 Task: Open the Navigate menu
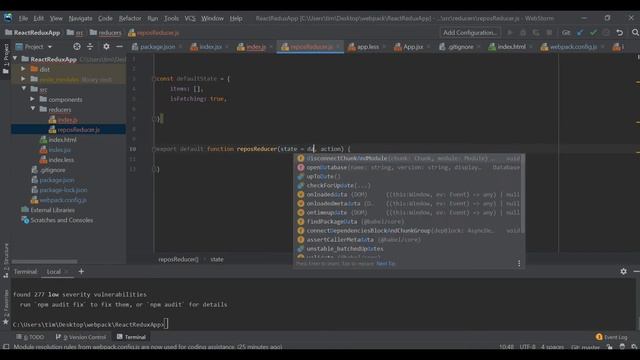pyautogui.click(x=80, y=18)
